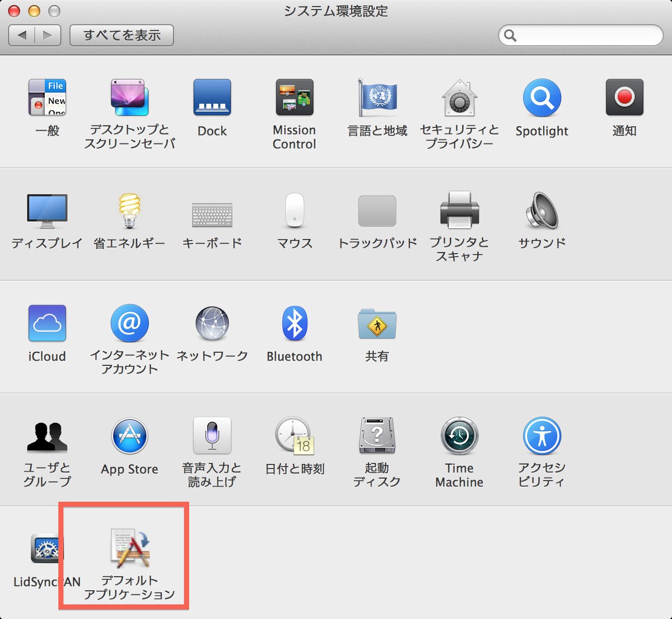This screenshot has height=619, width=672.
Task: Open 音声入力と読み上げ preferences
Action: (212, 436)
